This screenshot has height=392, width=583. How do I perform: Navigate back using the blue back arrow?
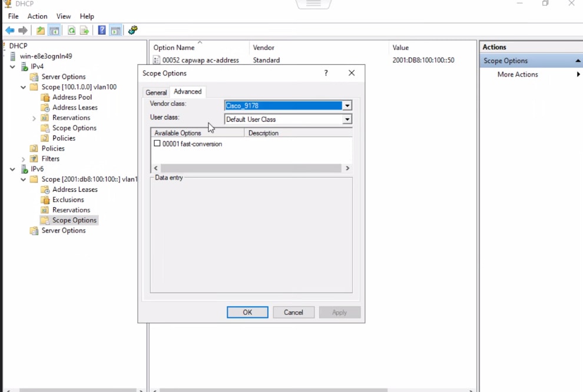(9, 30)
